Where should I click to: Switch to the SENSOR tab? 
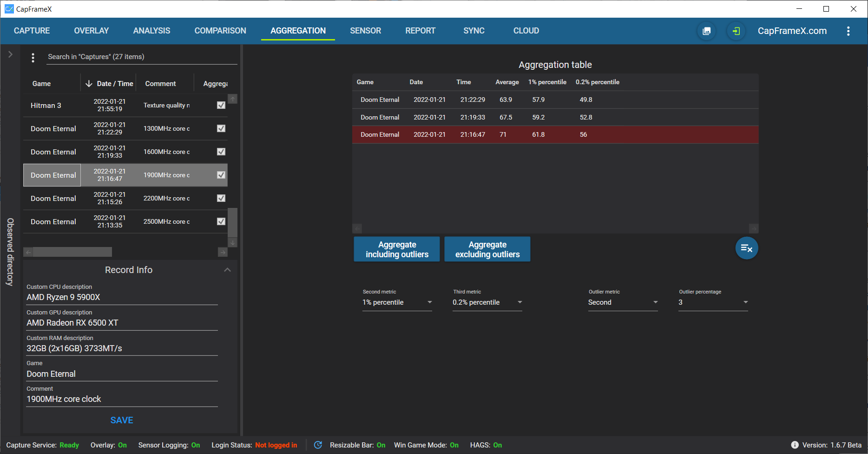click(365, 31)
